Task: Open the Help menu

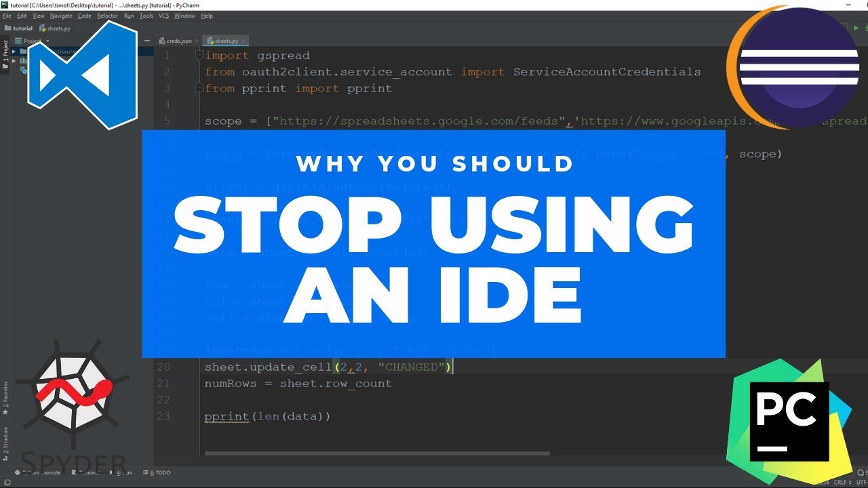Action: tap(207, 16)
